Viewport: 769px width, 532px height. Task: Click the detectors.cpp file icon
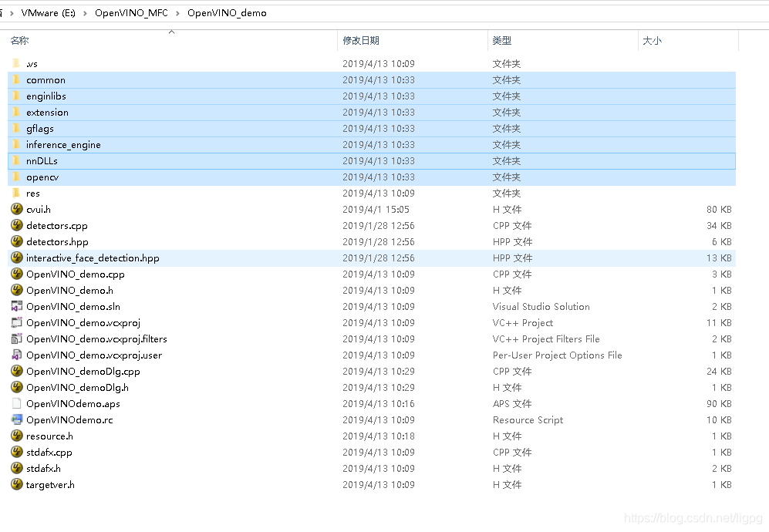[17, 225]
